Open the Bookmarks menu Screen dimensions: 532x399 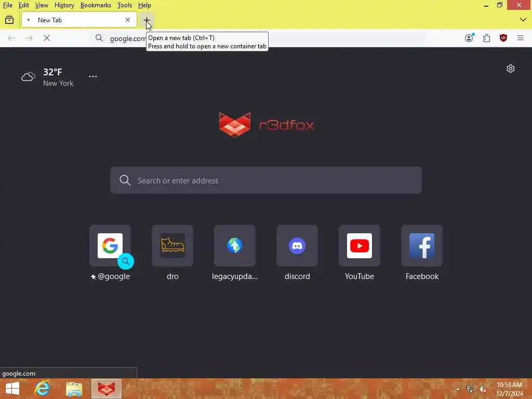[96, 5]
